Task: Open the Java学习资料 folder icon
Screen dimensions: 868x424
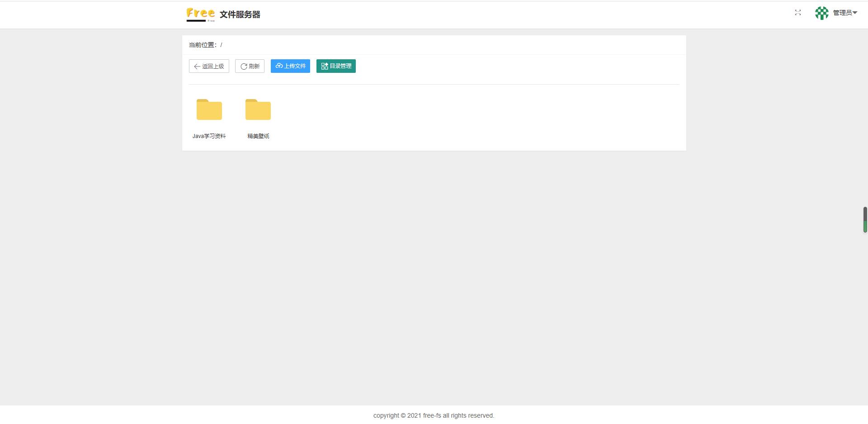Action: (209, 110)
